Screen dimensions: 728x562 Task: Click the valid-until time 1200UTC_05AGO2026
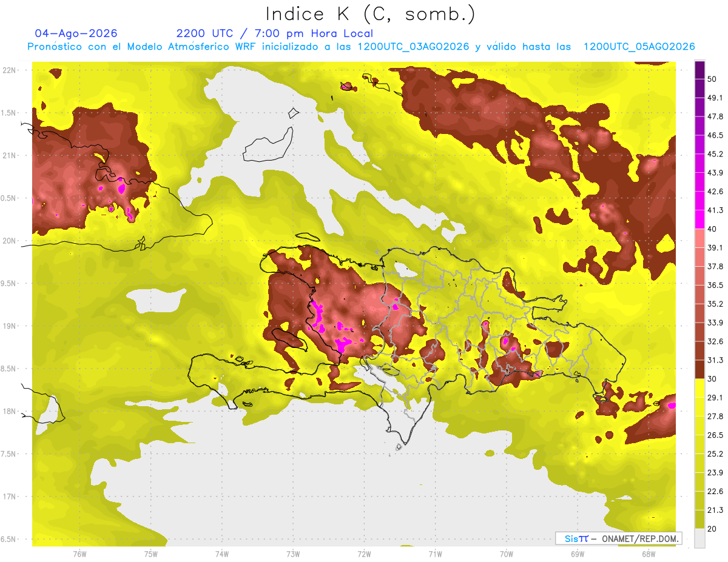pyautogui.click(x=639, y=47)
